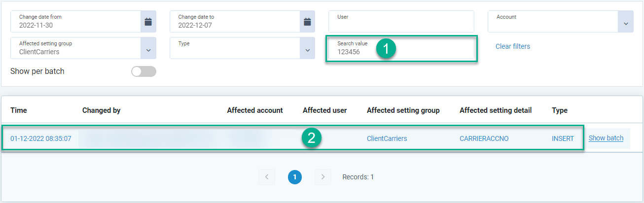Click the Changed by column header
This screenshot has width=644, height=203.
click(101, 110)
